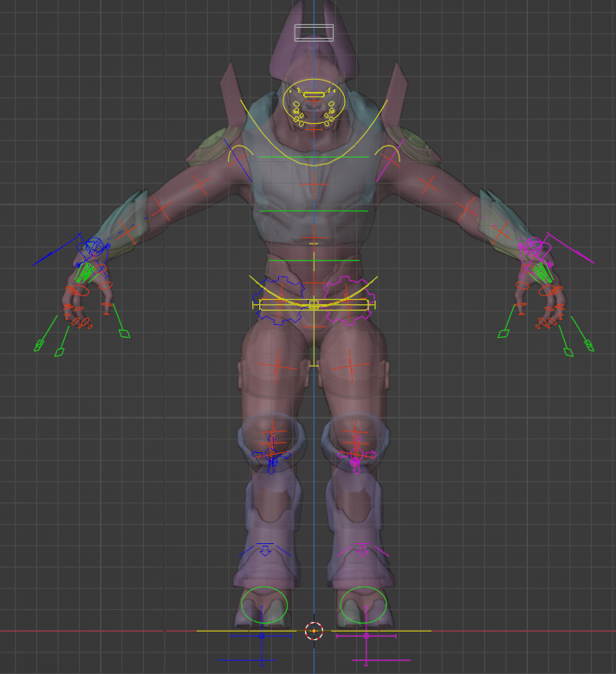Pick the upper green chest line control
The height and width of the screenshot is (674, 616).
pyautogui.click(x=314, y=157)
